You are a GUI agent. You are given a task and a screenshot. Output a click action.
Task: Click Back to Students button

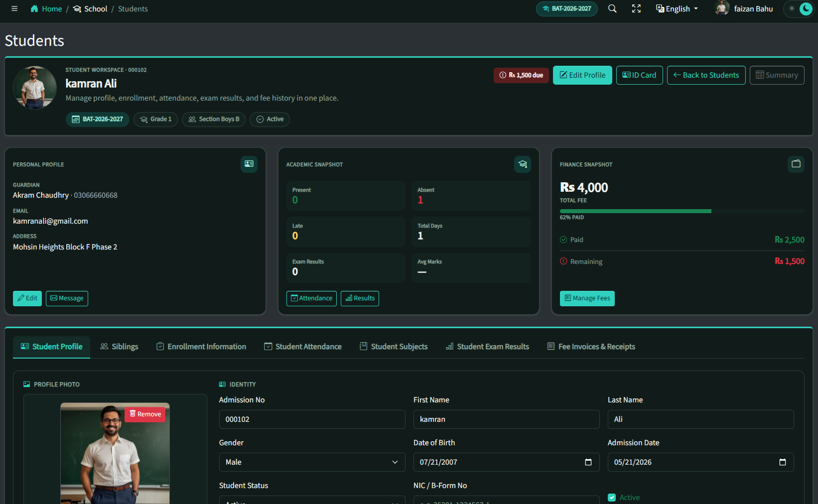pyautogui.click(x=706, y=75)
